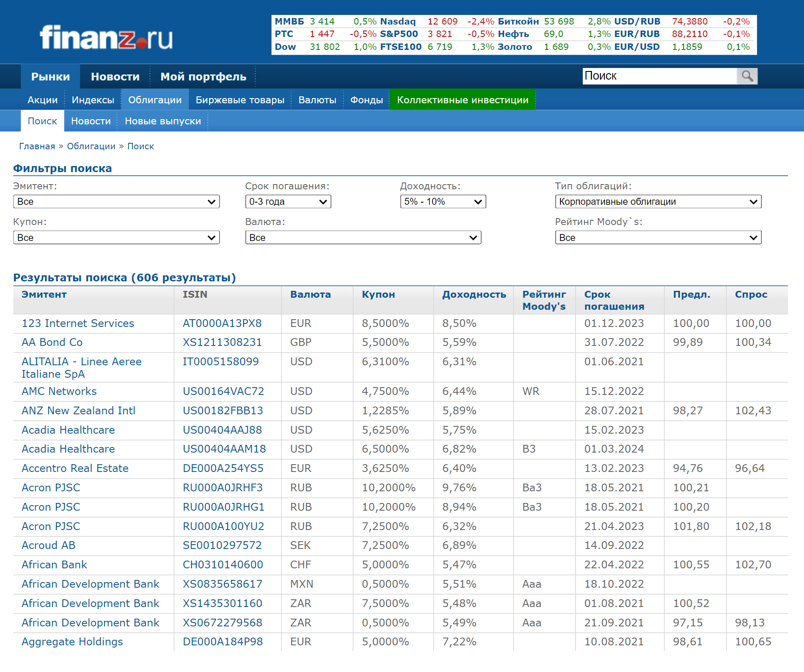804x672 pixels.
Task: Open the Новые выпуски sub-tab
Action: [163, 121]
